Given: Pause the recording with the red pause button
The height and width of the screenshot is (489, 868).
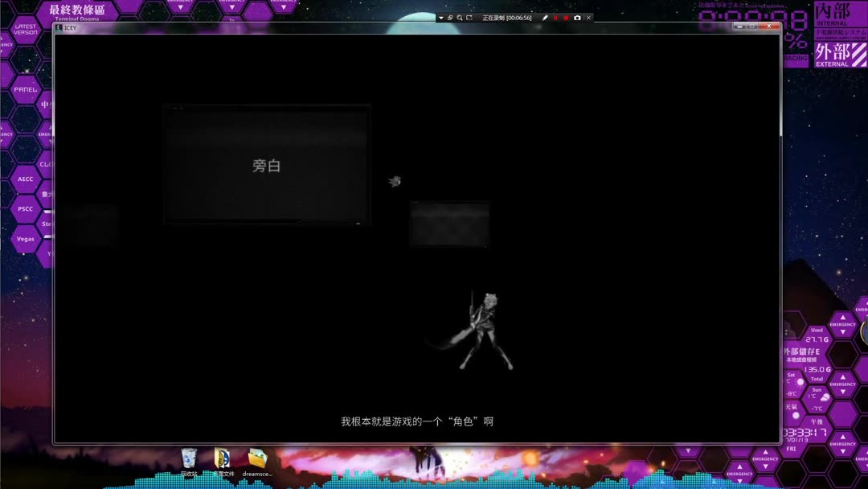Looking at the screenshot, I should (x=555, y=18).
